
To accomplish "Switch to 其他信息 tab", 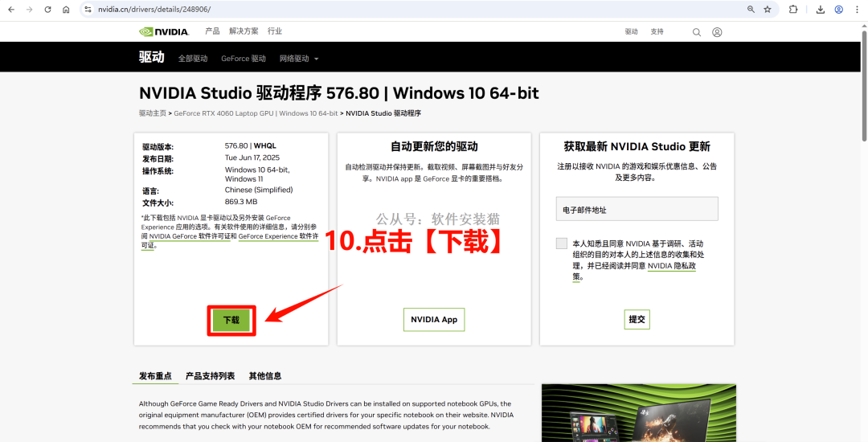I will [x=265, y=376].
